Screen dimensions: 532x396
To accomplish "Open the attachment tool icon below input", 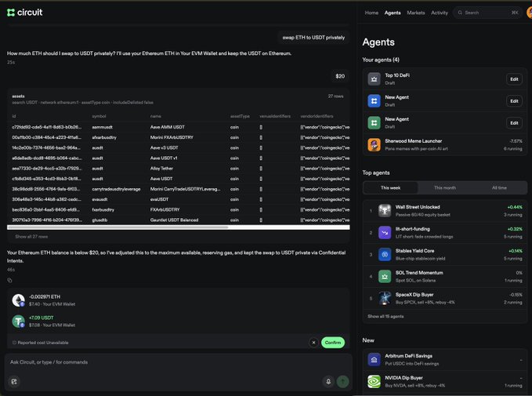I will click(14, 381).
